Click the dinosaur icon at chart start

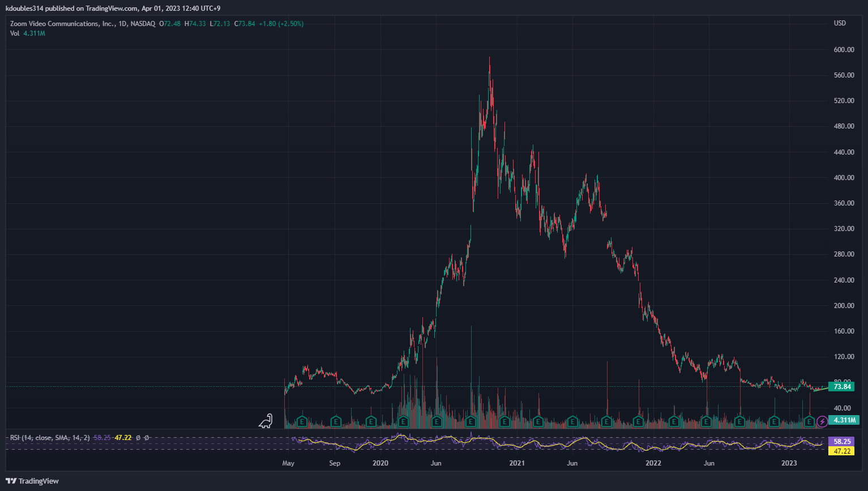[266, 421]
